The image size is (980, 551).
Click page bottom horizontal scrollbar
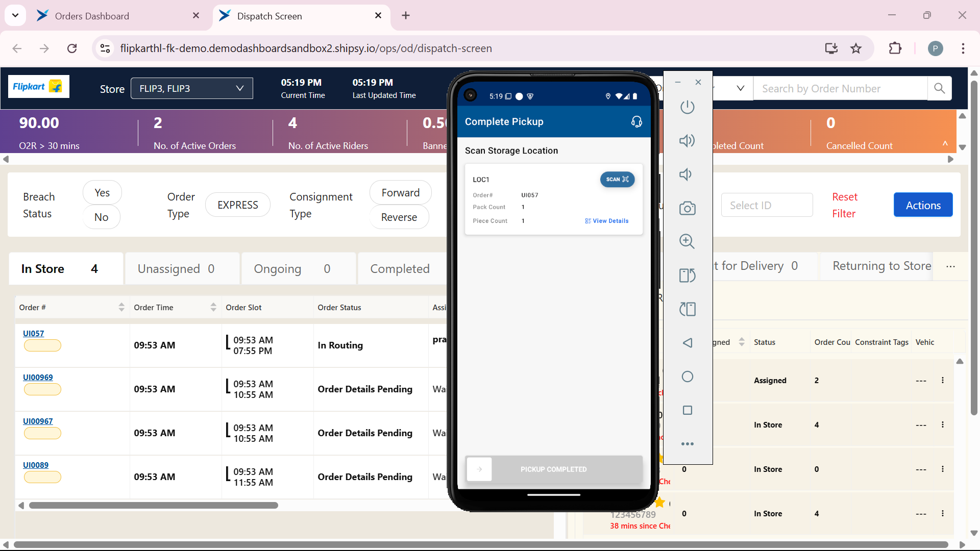click(x=481, y=545)
